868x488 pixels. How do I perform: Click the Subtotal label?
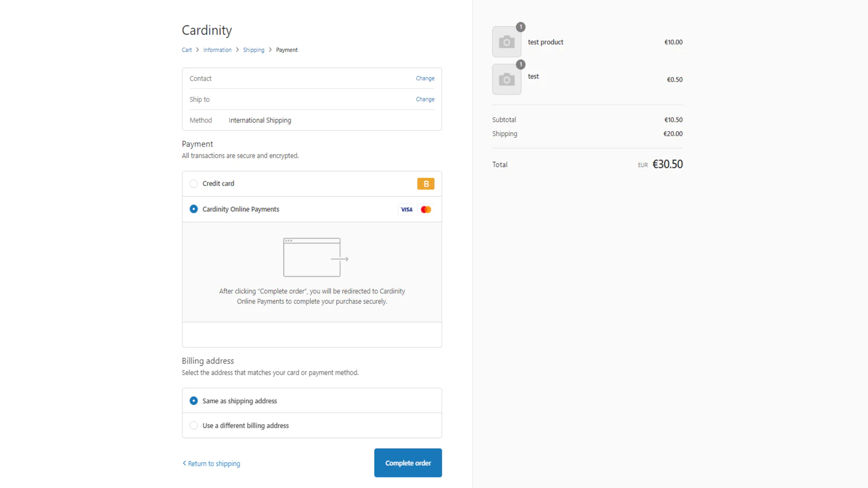(x=504, y=120)
